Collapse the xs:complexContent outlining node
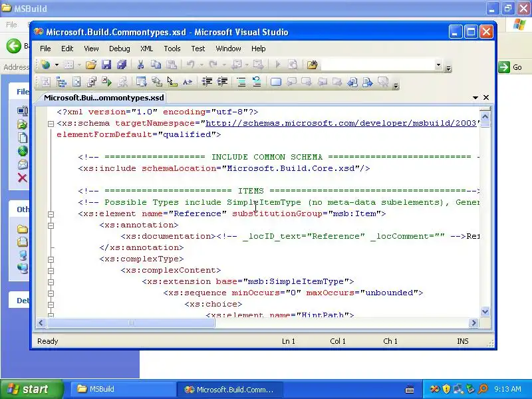This screenshot has width=532, height=399. 51,271
